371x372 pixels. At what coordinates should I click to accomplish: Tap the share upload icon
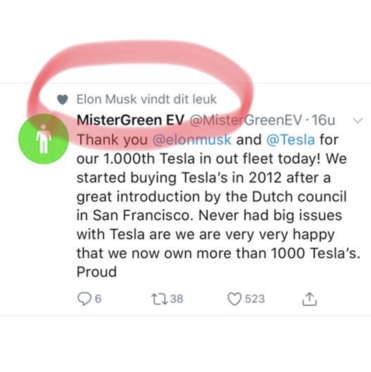tap(309, 299)
